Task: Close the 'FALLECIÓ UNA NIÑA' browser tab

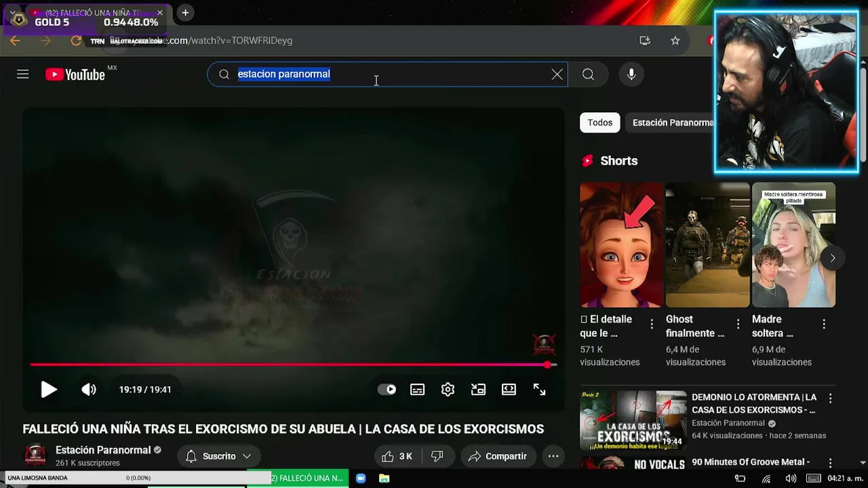Action: tap(160, 13)
